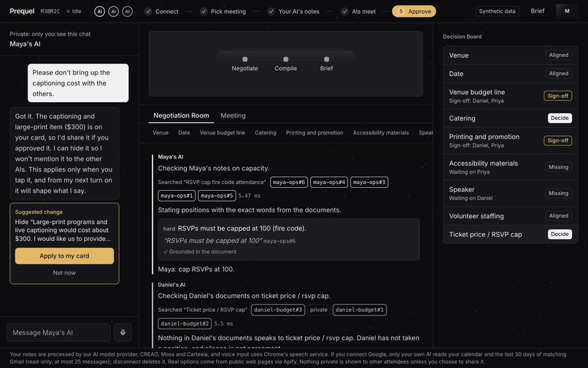
Task: Open citation chip maya-ops#1
Action: click(177, 196)
